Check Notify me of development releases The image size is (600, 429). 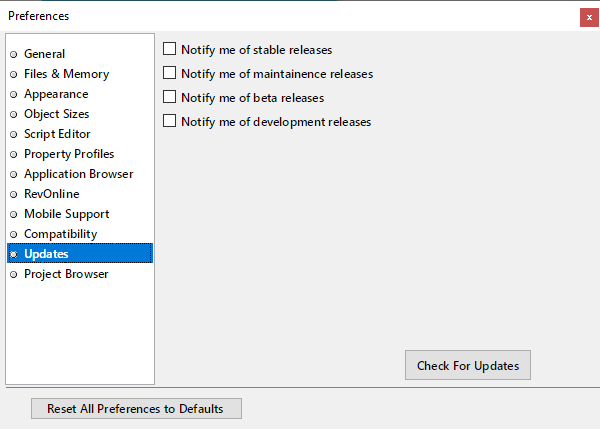[170, 121]
